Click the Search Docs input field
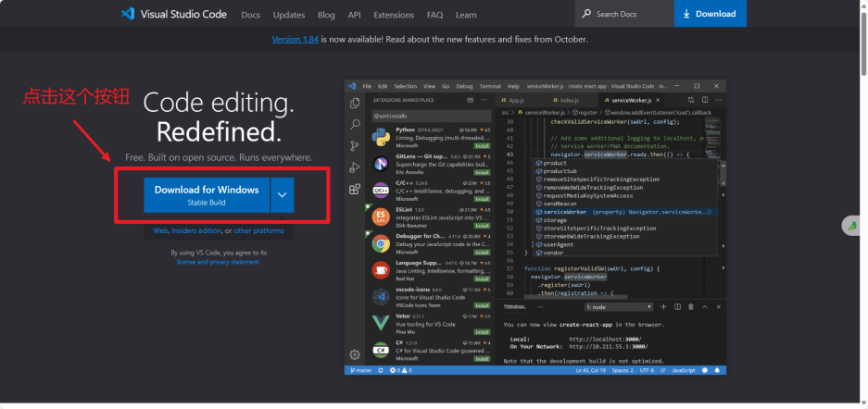868x409 pixels. tap(624, 14)
